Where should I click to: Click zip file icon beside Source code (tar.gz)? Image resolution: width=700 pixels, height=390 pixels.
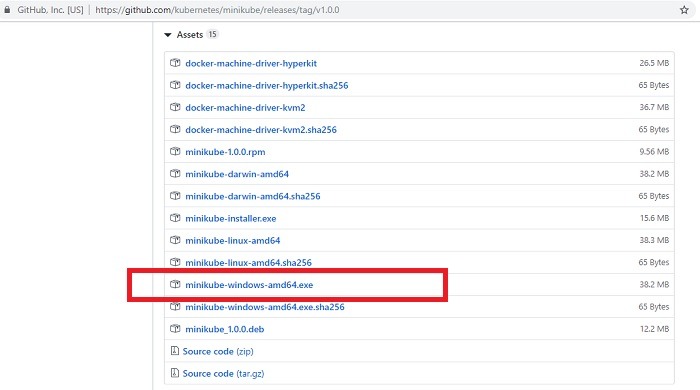pos(175,373)
